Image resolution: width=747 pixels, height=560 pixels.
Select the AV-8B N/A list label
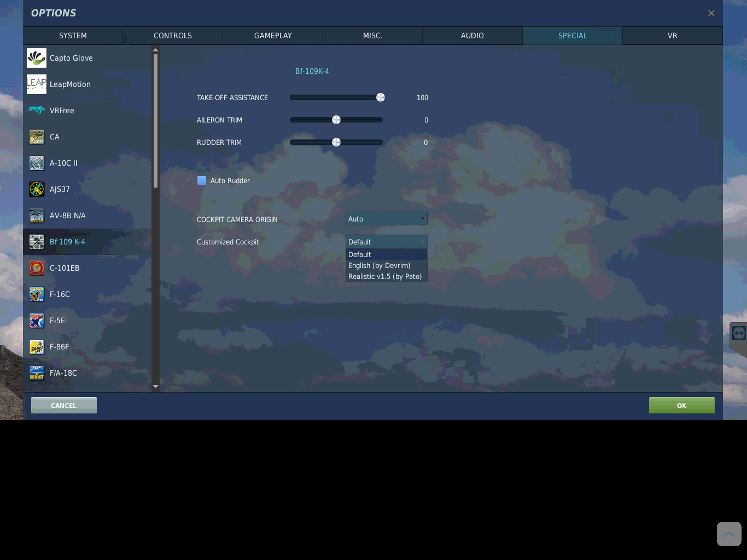68,215
